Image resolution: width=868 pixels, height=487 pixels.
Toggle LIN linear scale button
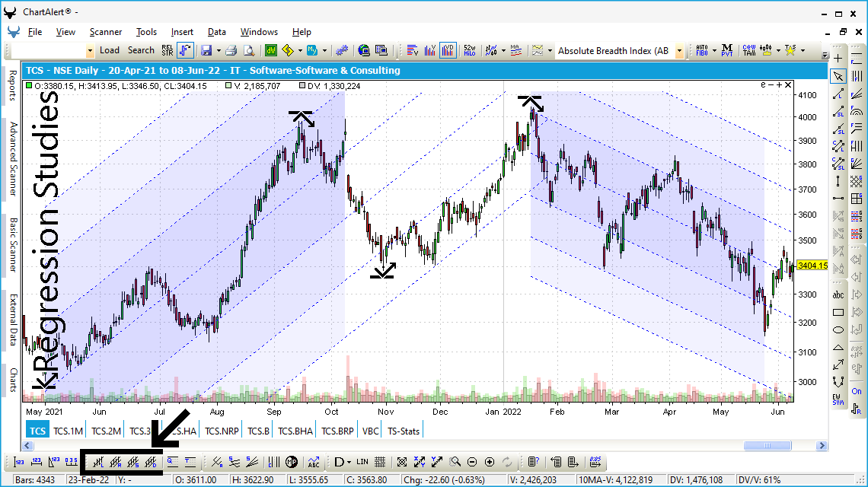click(x=362, y=462)
